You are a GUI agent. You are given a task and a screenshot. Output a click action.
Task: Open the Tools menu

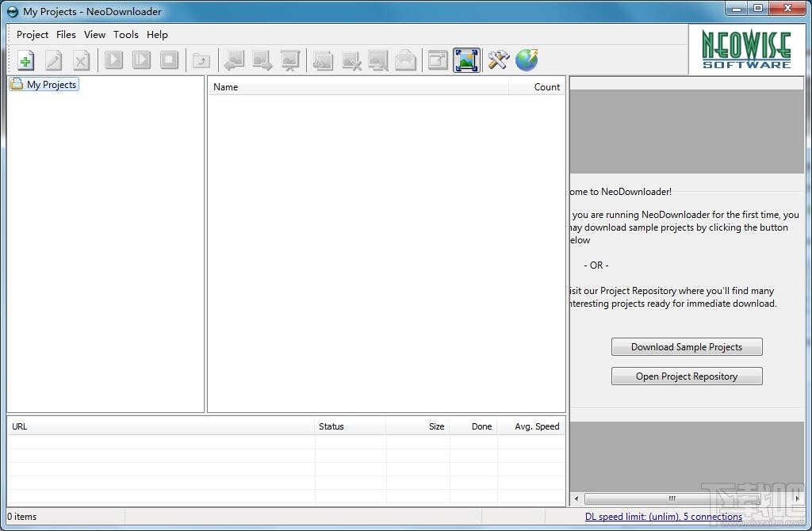point(126,35)
